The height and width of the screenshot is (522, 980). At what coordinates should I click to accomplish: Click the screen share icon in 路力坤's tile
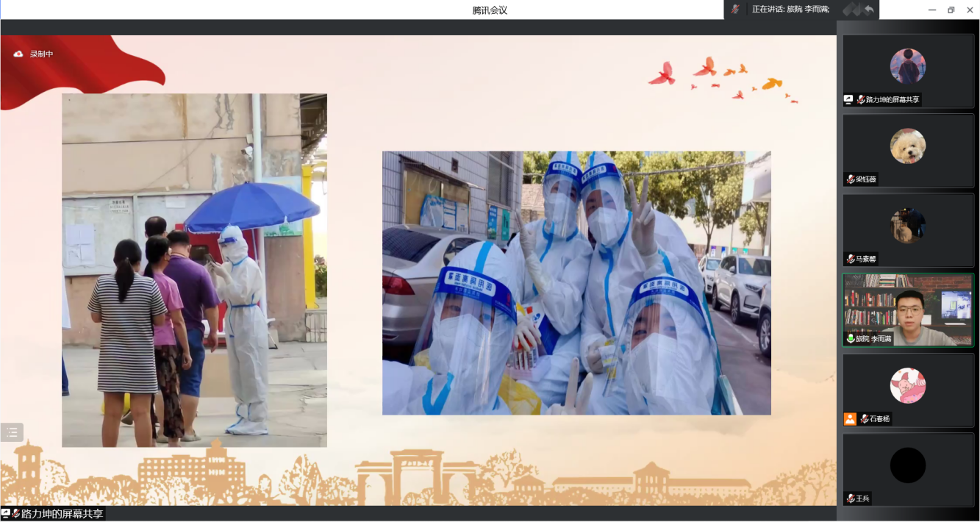(x=848, y=99)
